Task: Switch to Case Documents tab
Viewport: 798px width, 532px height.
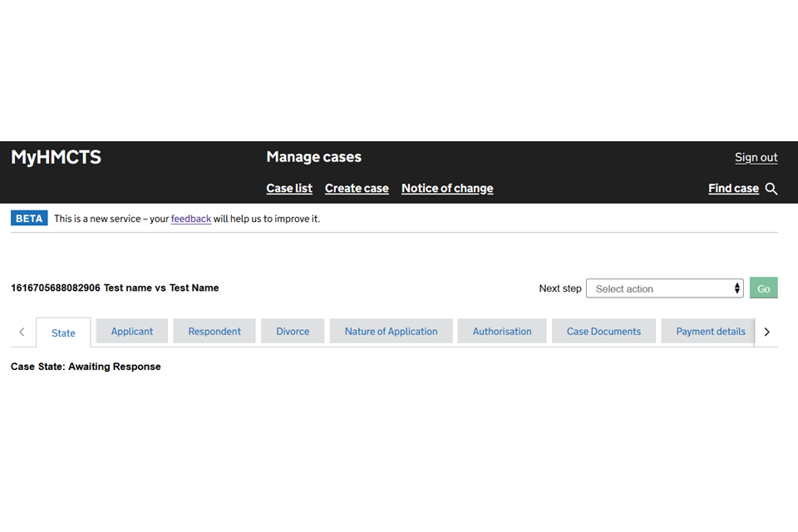Action: click(x=603, y=331)
